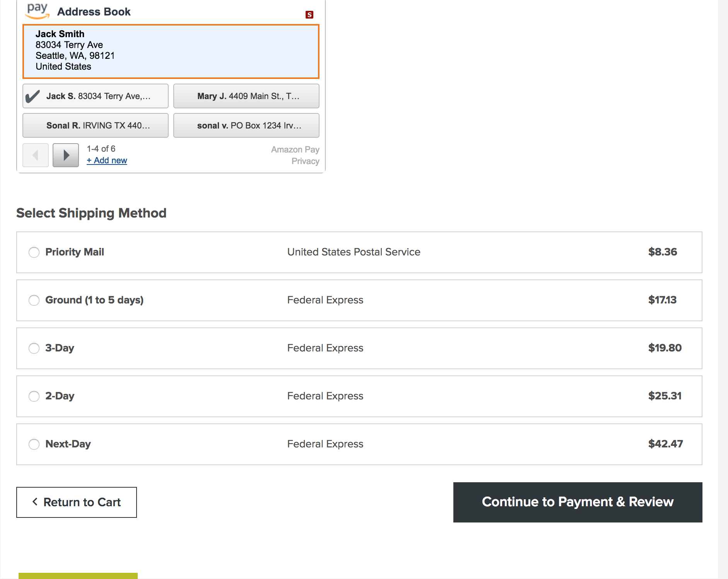
Task: Select Ground (1 to 5 days) shipping
Action: tap(34, 300)
